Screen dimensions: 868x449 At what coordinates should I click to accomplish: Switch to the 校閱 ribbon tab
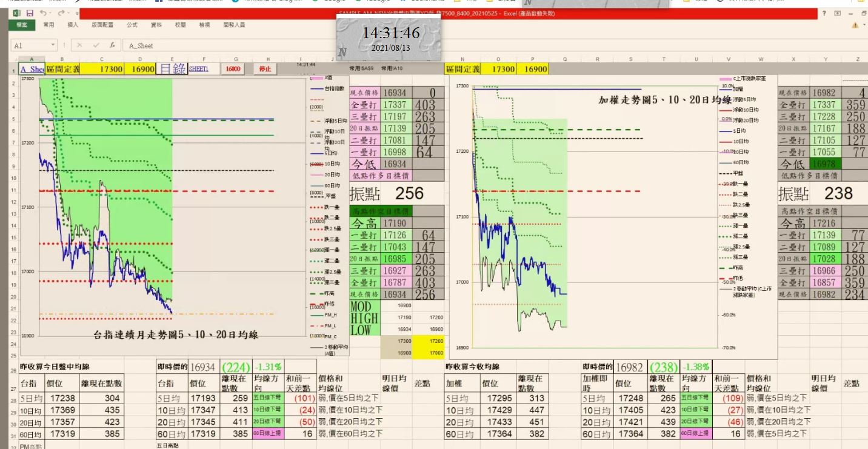point(180,25)
